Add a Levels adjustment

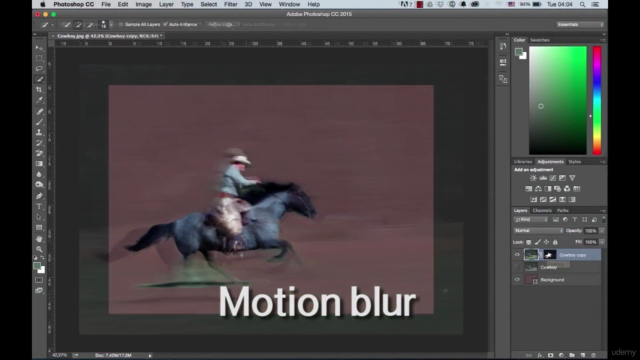click(x=543, y=178)
